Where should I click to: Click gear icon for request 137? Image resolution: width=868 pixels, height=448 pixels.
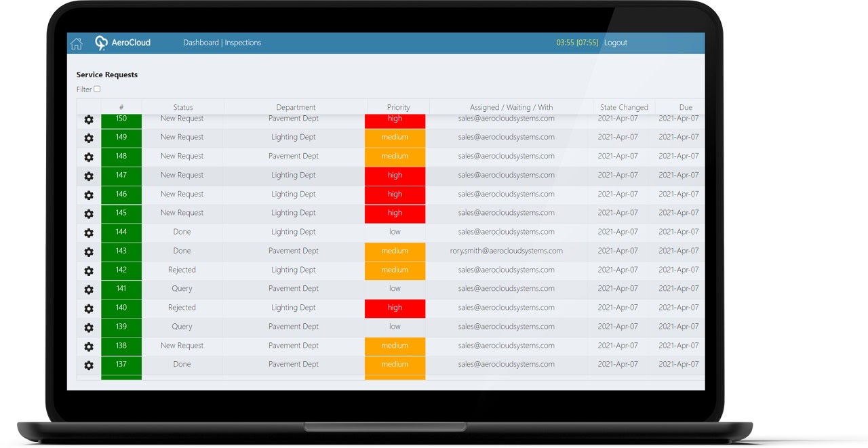(x=89, y=365)
